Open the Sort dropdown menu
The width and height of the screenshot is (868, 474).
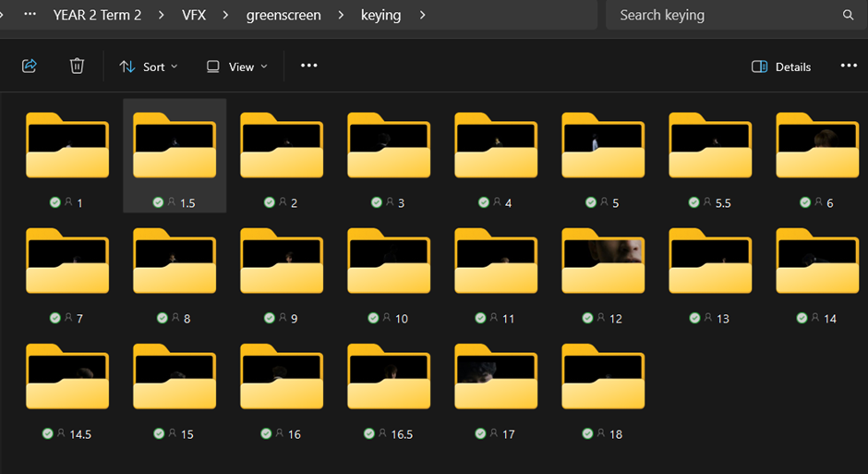point(149,67)
